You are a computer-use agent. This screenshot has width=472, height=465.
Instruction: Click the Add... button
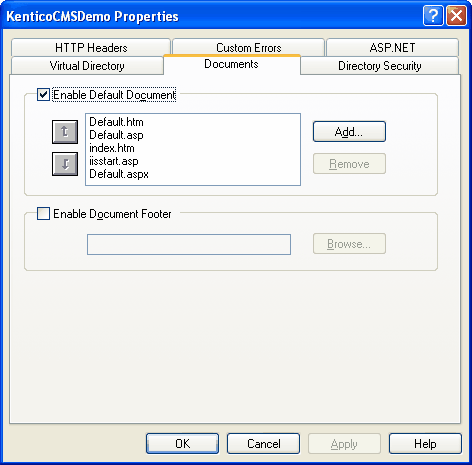pyautogui.click(x=349, y=132)
